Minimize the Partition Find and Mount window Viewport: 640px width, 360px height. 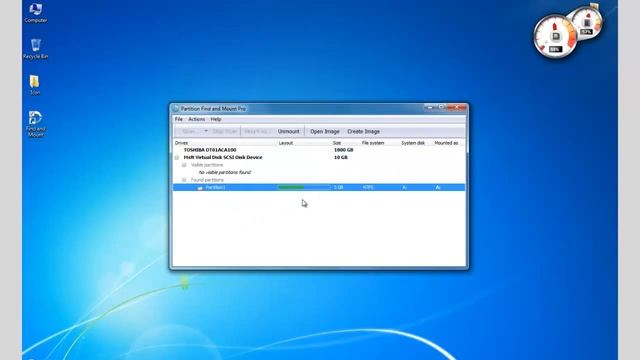(429, 107)
